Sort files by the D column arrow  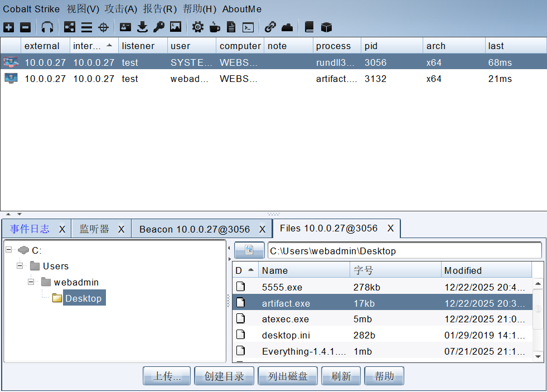250,270
